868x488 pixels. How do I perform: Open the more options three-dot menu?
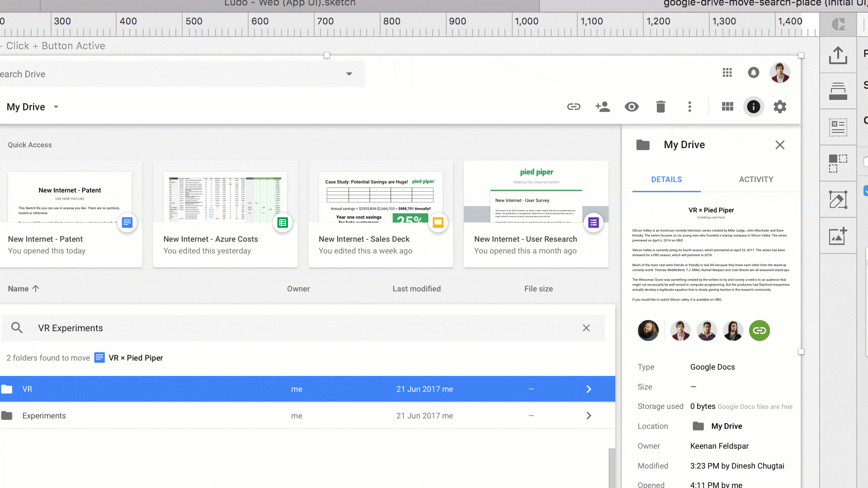(x=689, y=107)
